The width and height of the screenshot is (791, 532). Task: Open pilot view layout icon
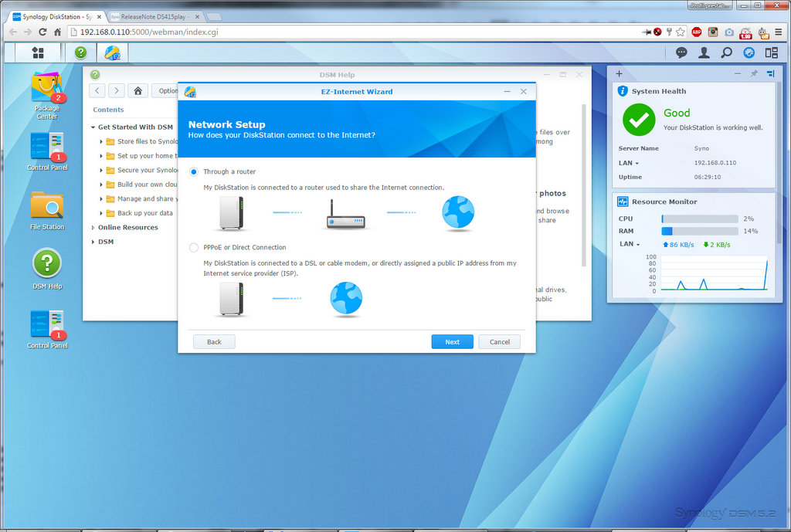point(772,53)
